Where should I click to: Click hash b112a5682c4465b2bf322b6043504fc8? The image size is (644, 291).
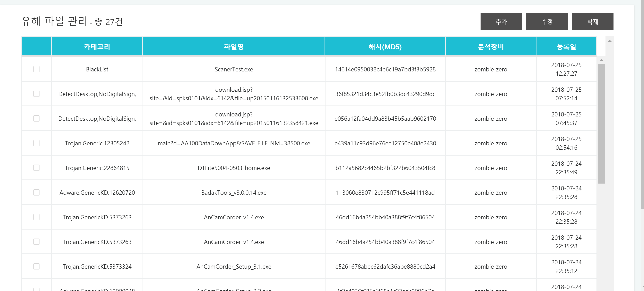(385, 168)
